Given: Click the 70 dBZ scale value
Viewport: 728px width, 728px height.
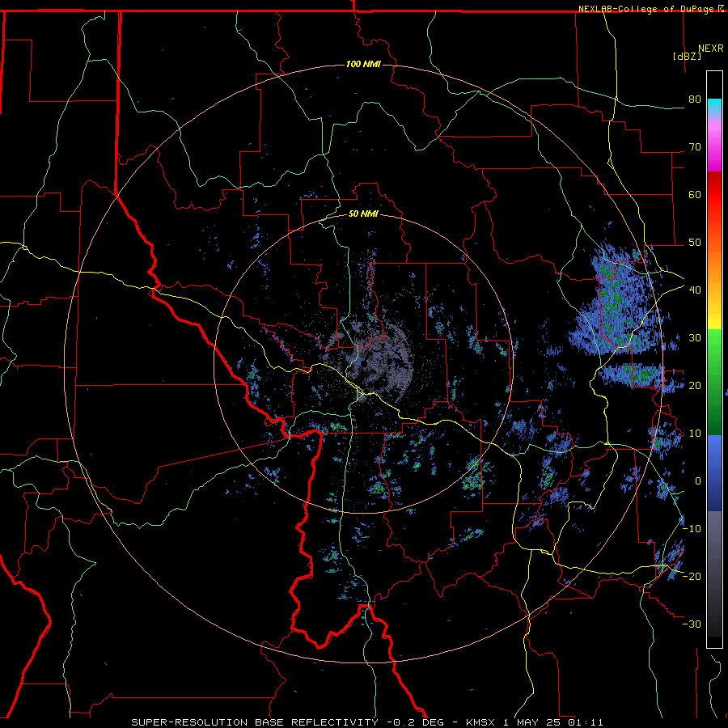Looking at the screenshot, I should point(695,147).
